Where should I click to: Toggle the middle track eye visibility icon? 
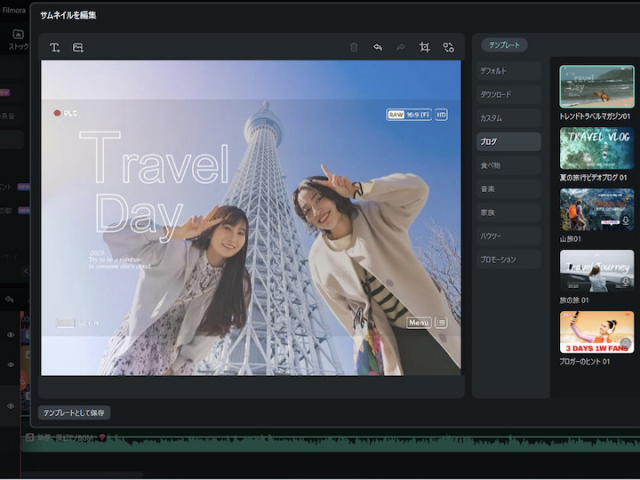[11, 365]
